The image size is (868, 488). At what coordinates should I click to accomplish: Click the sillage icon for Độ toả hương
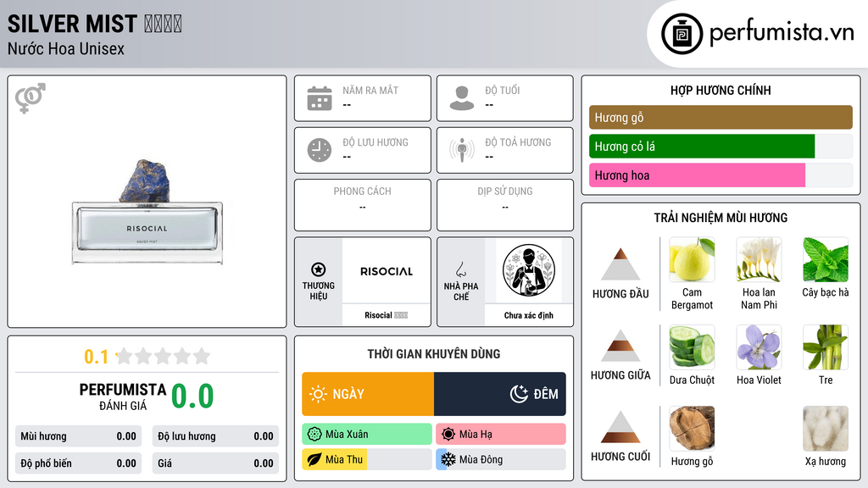pos(462,150)
